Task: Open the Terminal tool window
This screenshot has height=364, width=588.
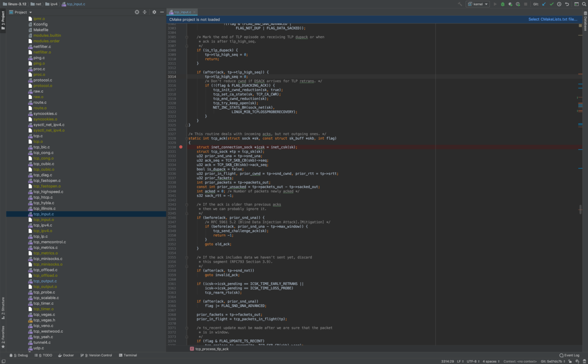Action: click(x=128, y=355)
